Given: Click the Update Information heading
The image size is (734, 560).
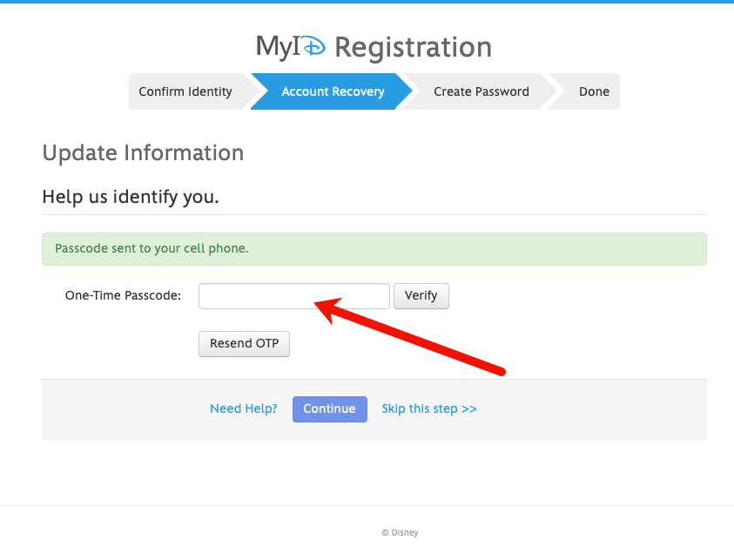Looking at the screenshot, I should 143,153.
